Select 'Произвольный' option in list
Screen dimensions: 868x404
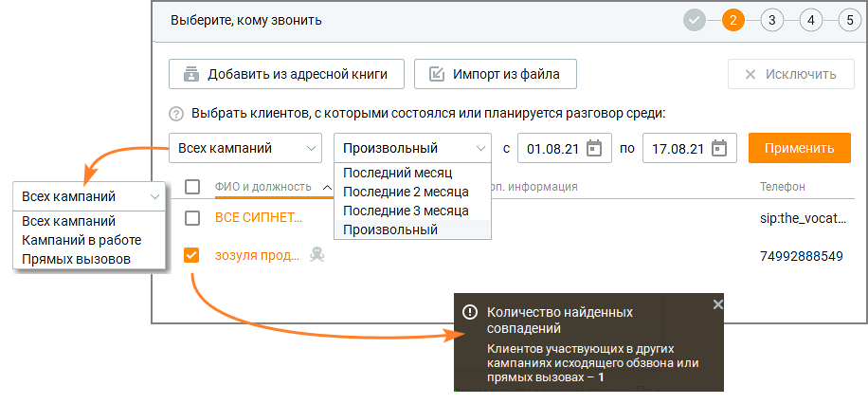(412, 230)
